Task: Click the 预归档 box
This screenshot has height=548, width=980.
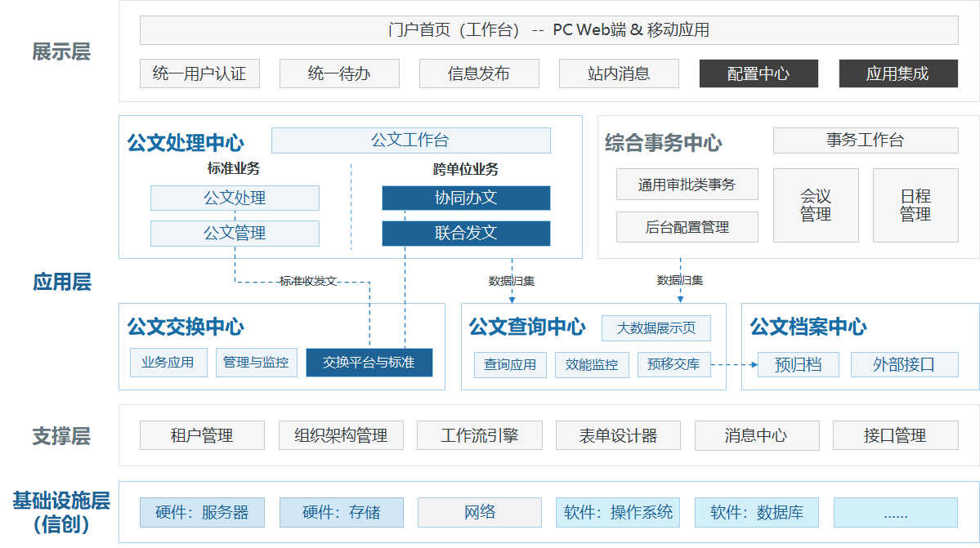Action: point(799,364)
